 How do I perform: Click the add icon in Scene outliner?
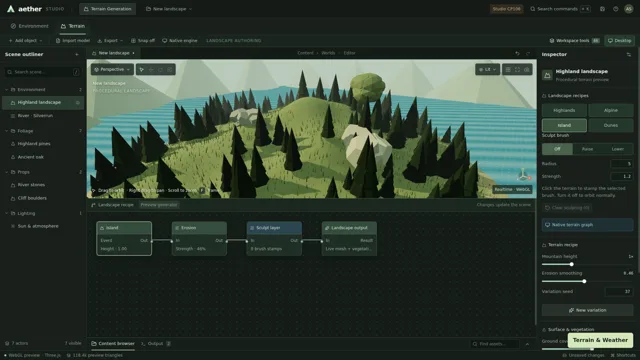[77, 54]
